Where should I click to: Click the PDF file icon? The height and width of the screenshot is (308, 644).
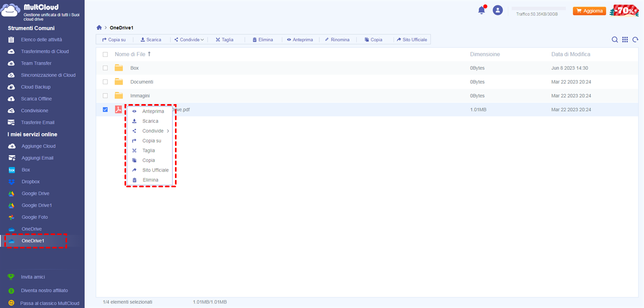pos(119,109)
